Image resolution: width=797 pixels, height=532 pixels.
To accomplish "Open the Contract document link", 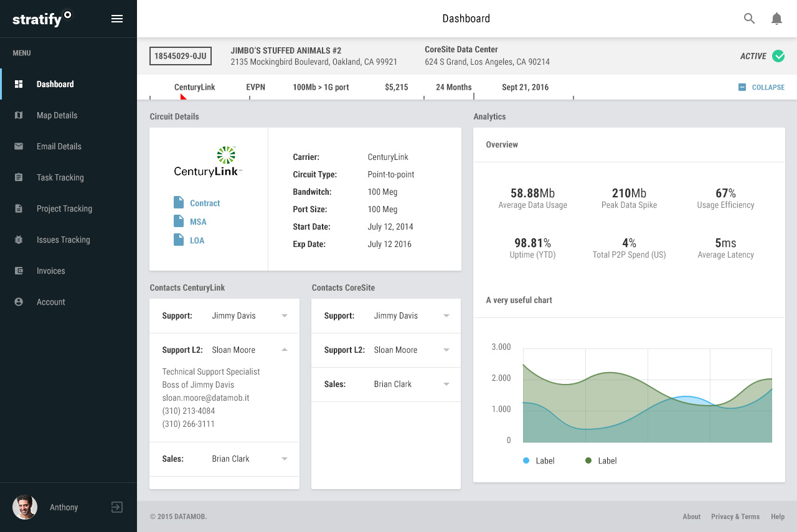I will 205,203.
